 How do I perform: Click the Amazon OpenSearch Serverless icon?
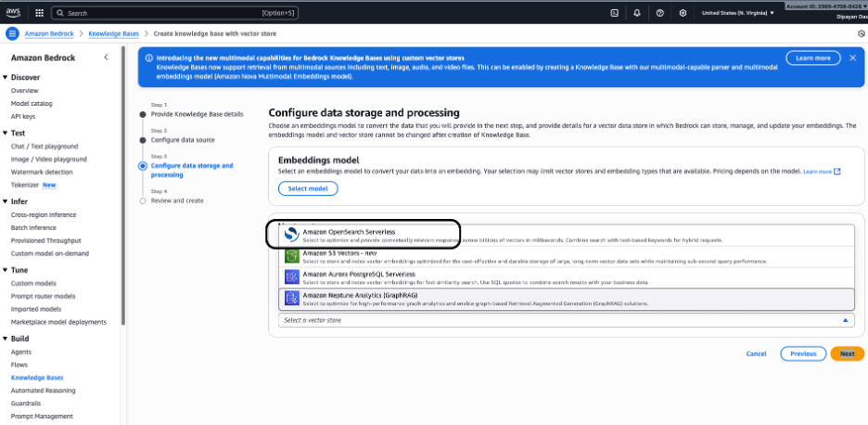pyautogui.click(x=292, y=235)
